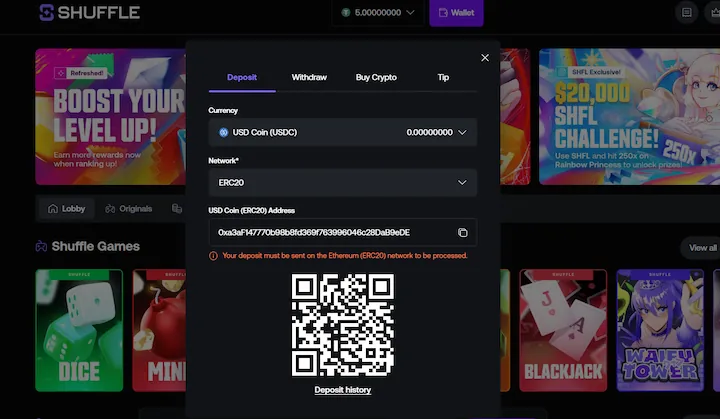Click the Shuffle Games controller icon

tap(41, 246)
